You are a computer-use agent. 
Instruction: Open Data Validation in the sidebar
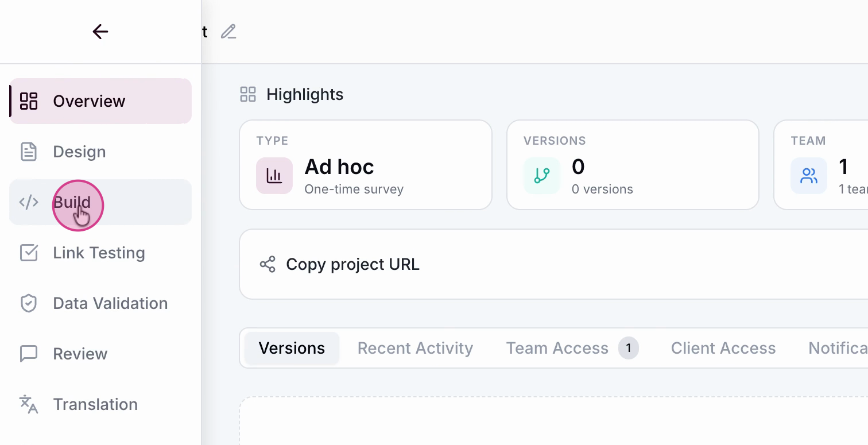(110, 303)
